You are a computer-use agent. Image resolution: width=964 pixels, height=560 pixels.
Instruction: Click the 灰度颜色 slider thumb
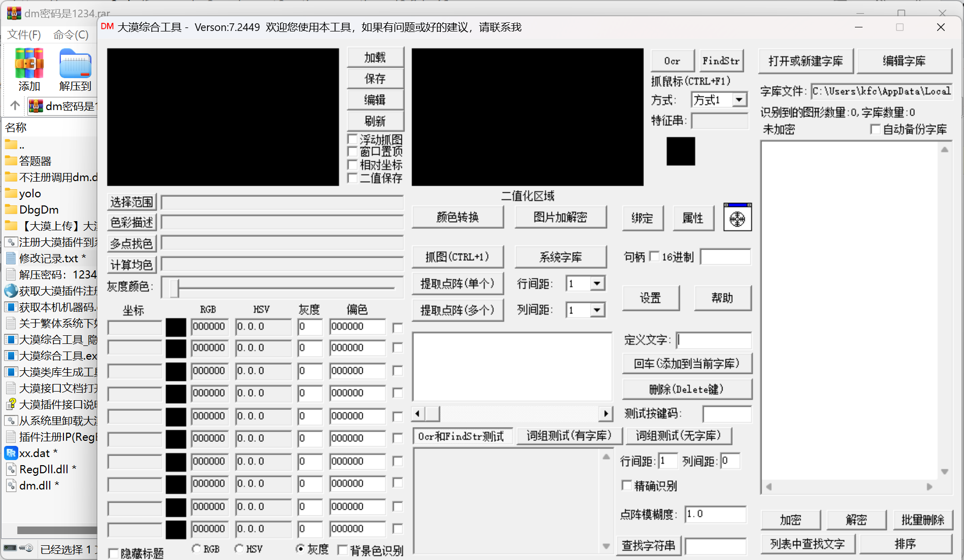pos(174,287)
